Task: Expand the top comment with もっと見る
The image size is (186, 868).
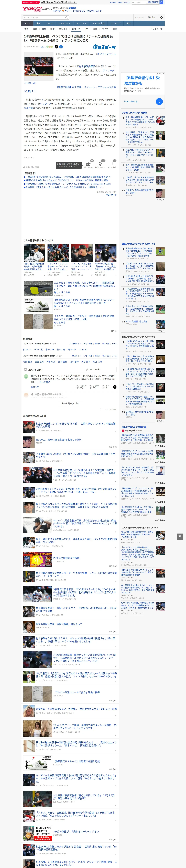Action: tap(45, 382)
